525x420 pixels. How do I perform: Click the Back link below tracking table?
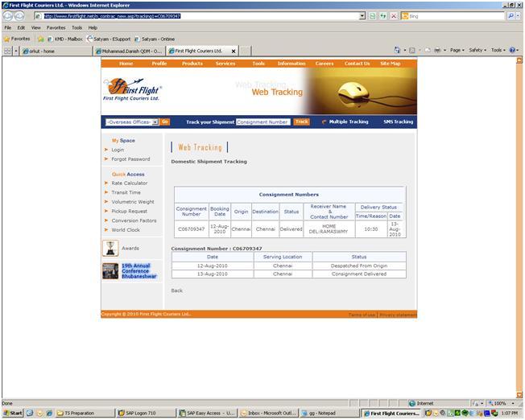coord(177,290)
